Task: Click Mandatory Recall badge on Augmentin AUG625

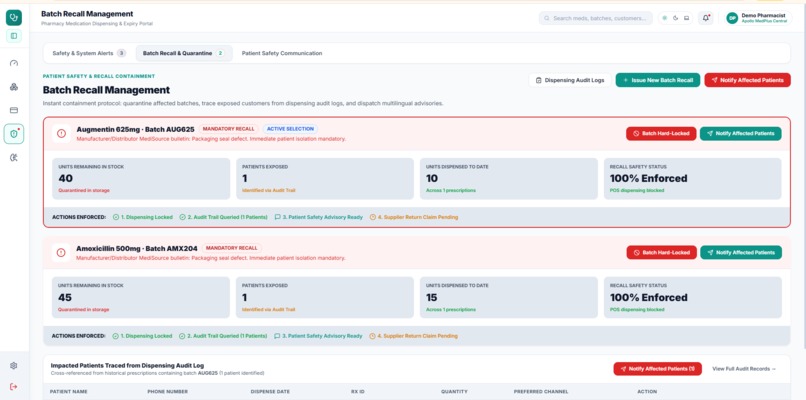Action: [x=229, y=129]
